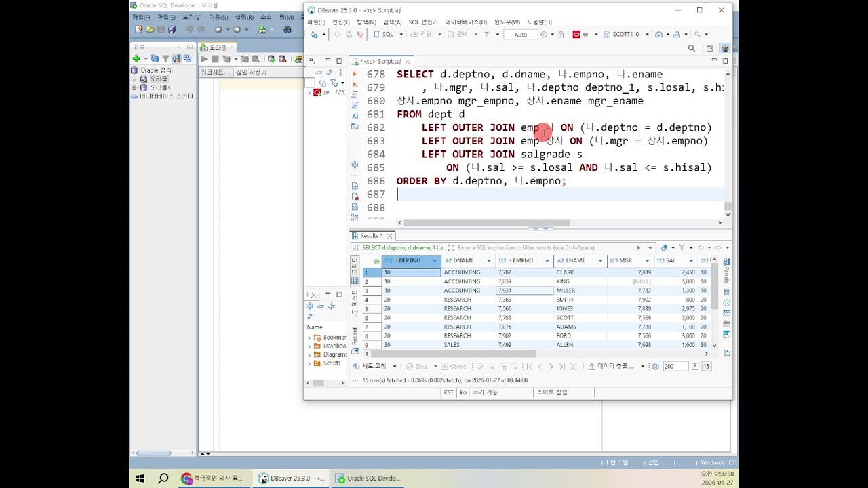Click the taskbar search magnifier
This screenshot has height=488, width=868.
tap(163, 478)
